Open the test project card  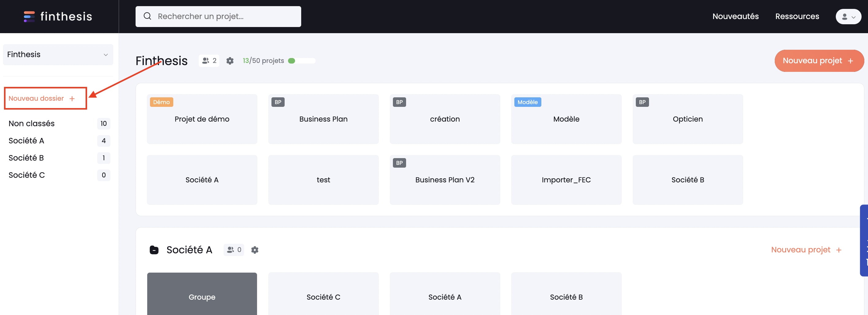tap(324, 180)
